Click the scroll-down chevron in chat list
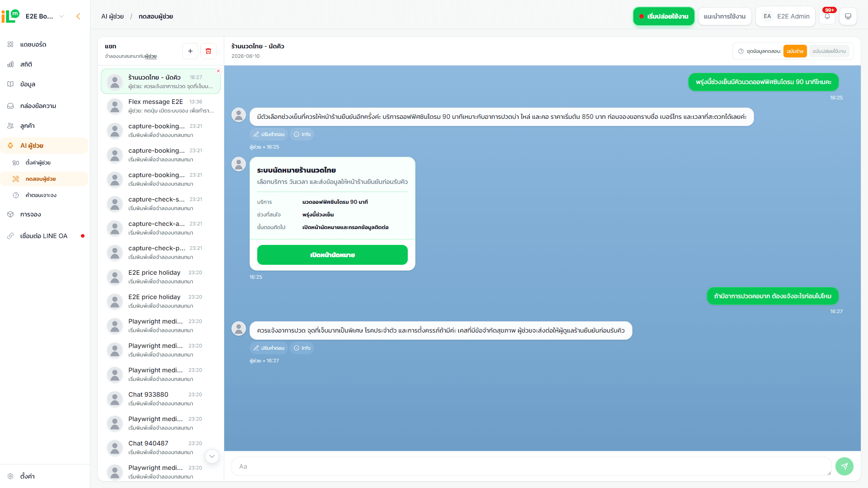The width and height of the screenshot is (868, 488). (x=212, y=456)
